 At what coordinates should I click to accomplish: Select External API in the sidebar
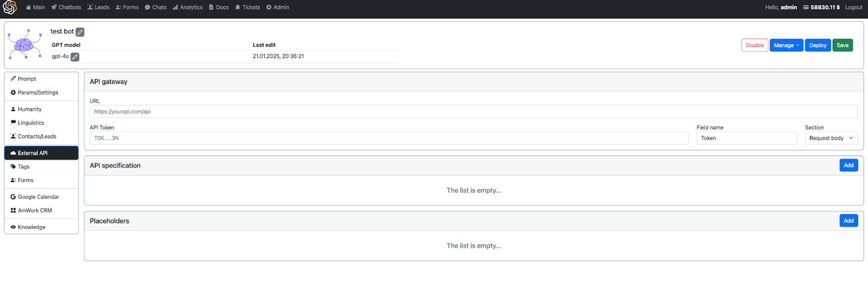pyautogui.click(x=41, y=153)
